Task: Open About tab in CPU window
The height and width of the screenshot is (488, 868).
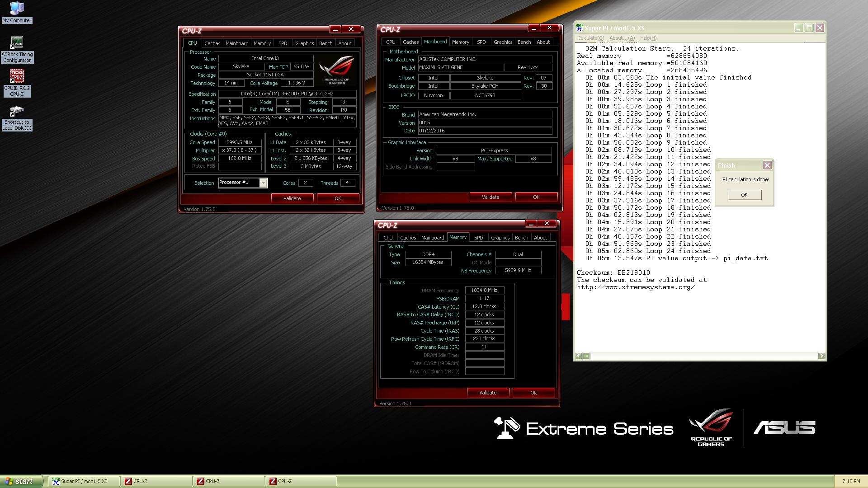Action: point(344,43)
